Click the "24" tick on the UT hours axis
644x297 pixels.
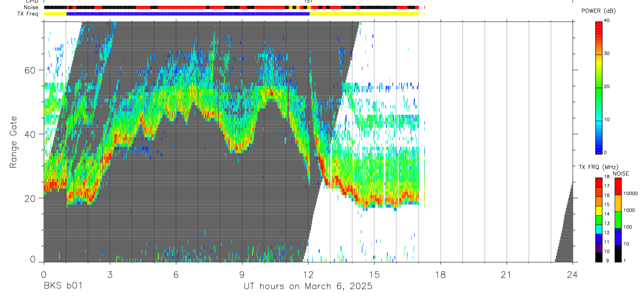tap(572, 274)
